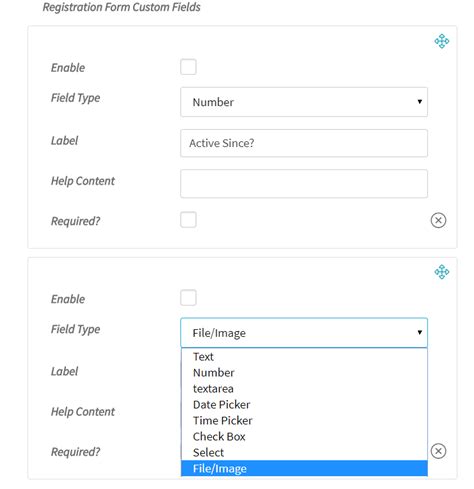The width and height of the screenshot is (474, 489).
Task: Tick the Enable checkbox in first field block
Action: [x=188, y=67]
